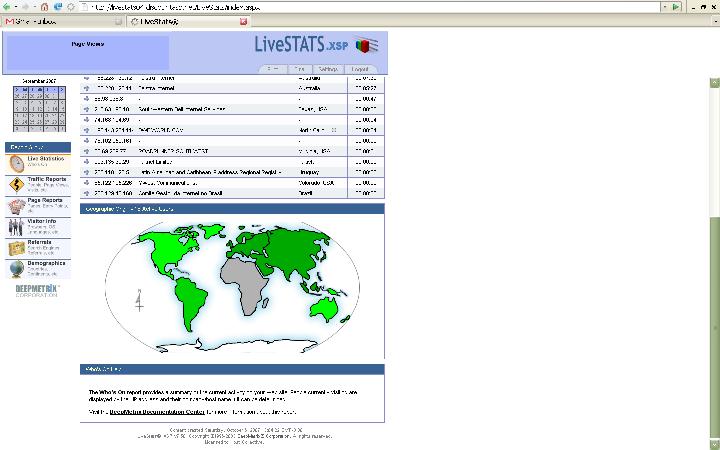Click the Visitor Info people icon
The height and width of the screenshot is (450, 720).
pyautogui.click(x=16, y=227)
